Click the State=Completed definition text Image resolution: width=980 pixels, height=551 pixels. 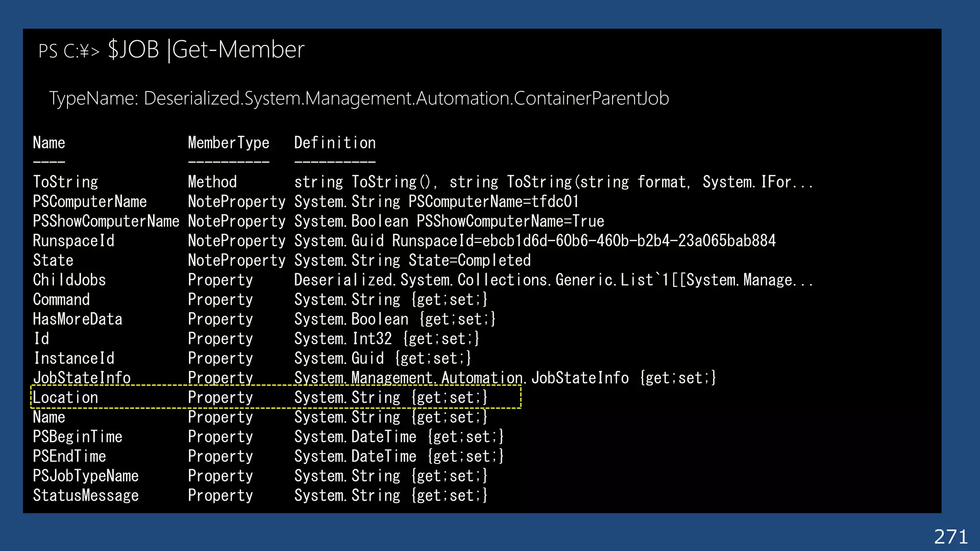[x=469, y=261]
